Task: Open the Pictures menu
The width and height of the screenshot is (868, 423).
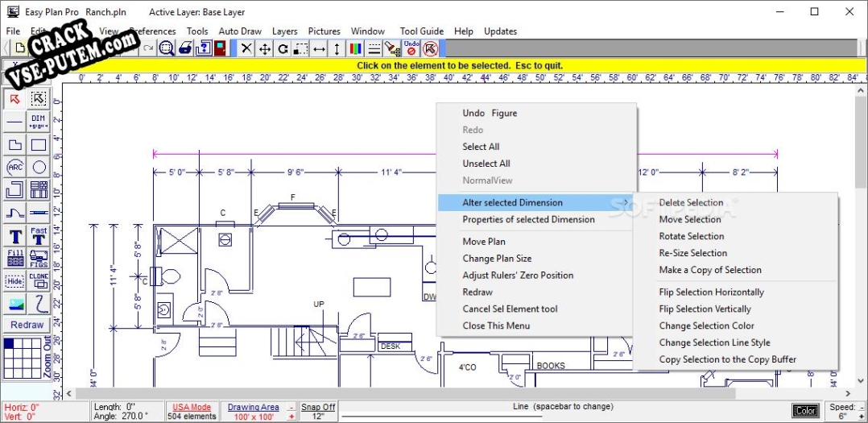Action: click(324, 31)
